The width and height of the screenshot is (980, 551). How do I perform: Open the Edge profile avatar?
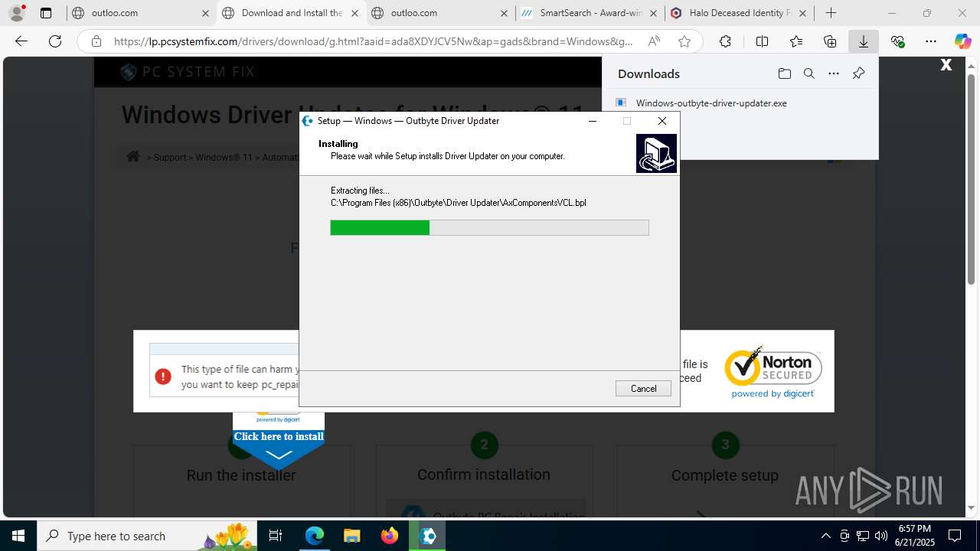(16, 13)
